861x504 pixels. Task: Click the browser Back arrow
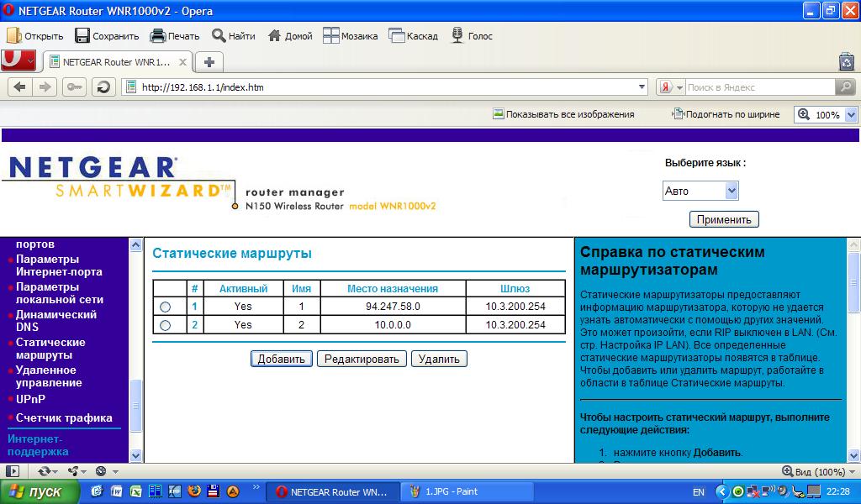tap(19, 87)
